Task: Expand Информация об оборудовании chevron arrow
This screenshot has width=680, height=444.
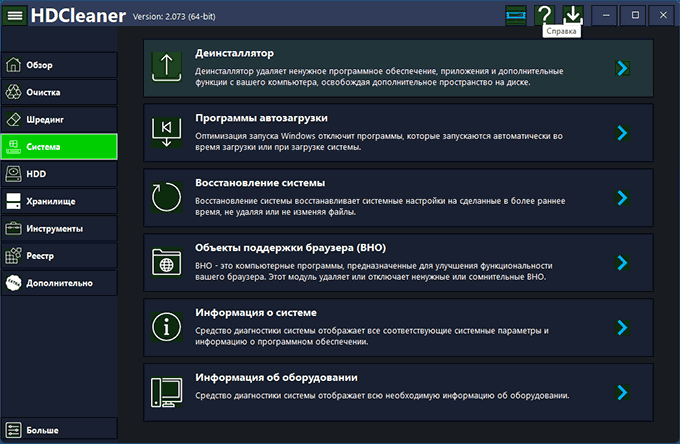Action: pos(622,392)
